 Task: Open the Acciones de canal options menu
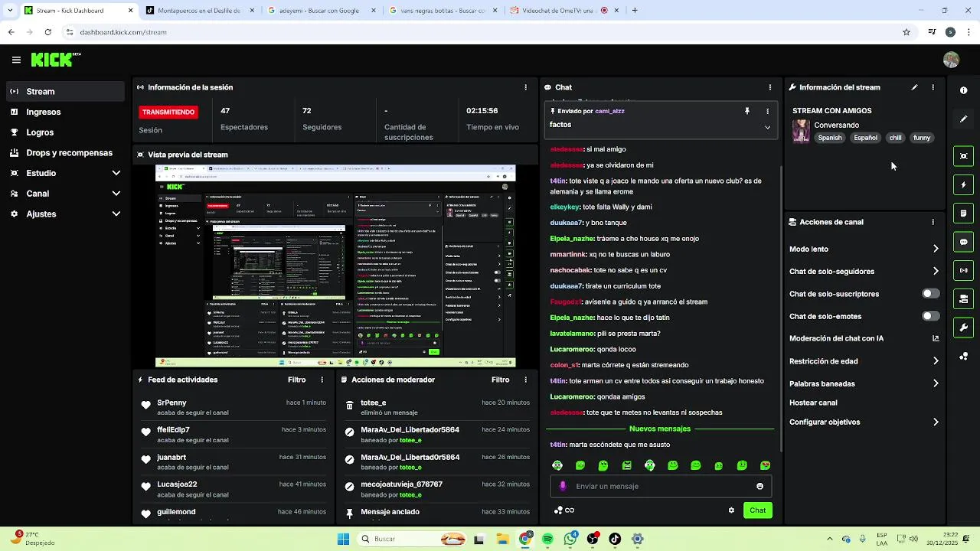933,222
